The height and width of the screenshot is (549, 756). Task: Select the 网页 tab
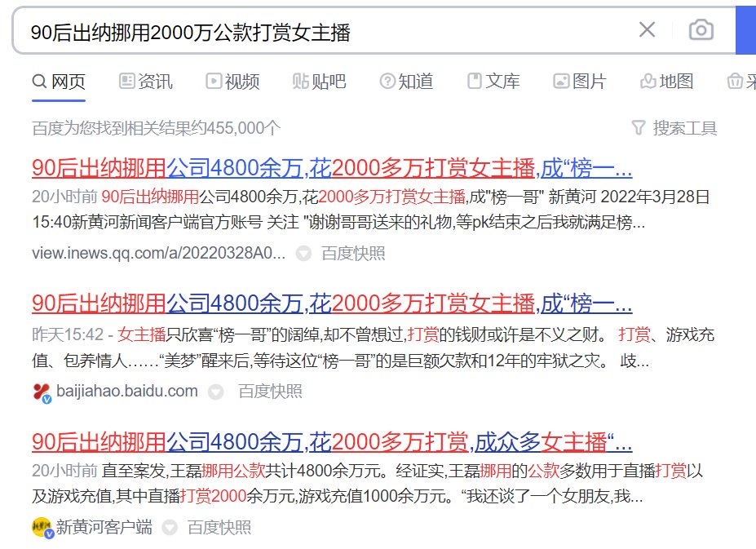(59, 81)
